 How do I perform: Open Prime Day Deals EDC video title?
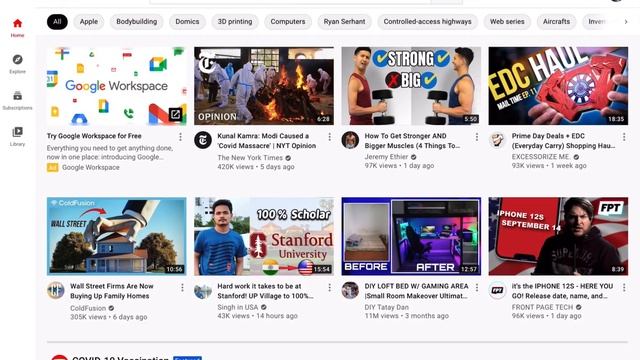coord(563,141)
